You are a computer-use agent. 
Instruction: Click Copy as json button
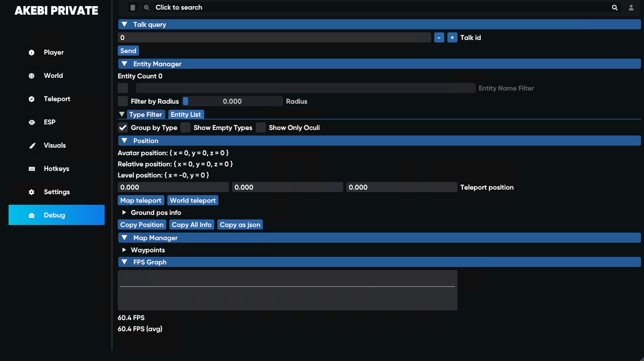coord(240,224)
